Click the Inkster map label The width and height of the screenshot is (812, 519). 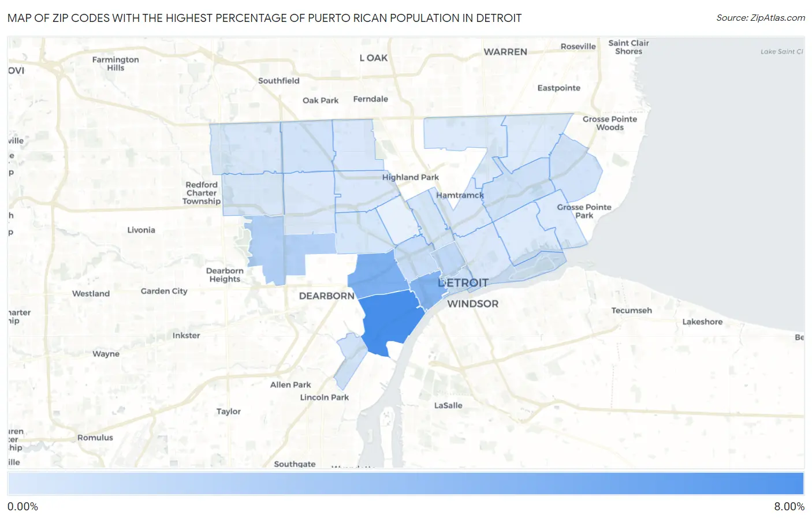point(186,335)
